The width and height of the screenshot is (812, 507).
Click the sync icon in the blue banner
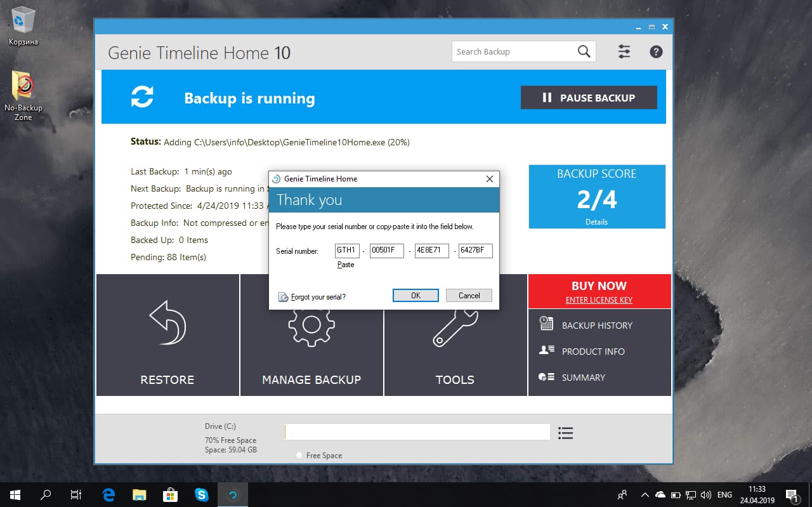tap(143, 96)
